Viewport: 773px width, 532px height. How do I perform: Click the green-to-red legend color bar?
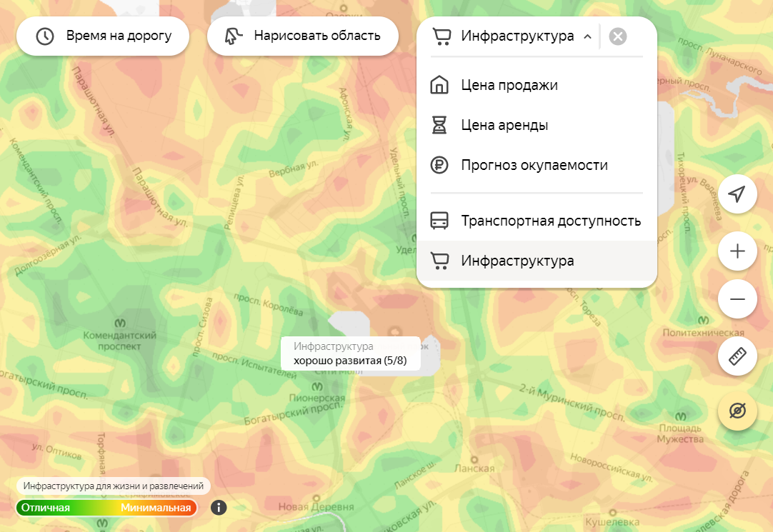[x=106, y=508]
